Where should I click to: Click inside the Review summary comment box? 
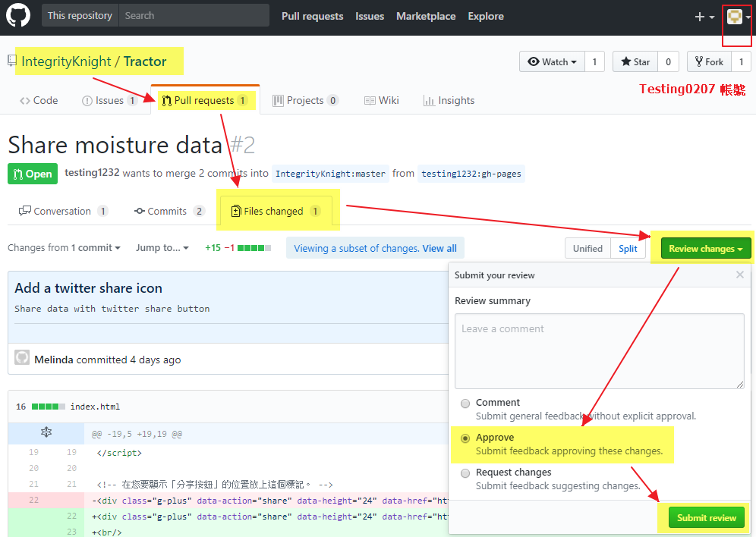(599, 349)
